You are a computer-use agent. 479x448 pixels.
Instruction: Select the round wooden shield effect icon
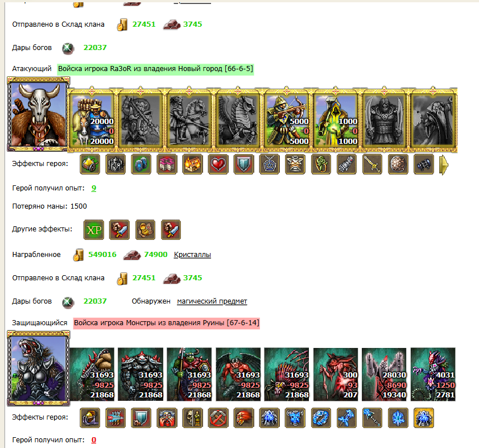[398, 164]
